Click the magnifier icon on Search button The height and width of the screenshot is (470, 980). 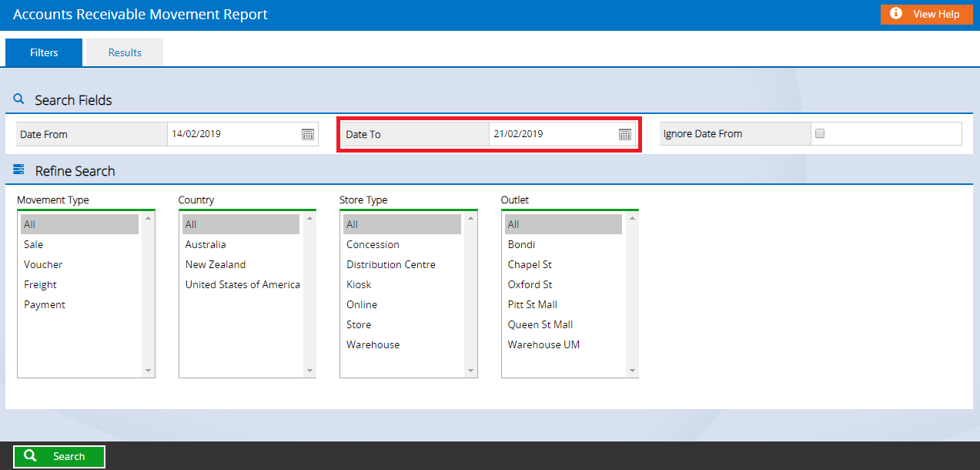(x=30, y=456)
